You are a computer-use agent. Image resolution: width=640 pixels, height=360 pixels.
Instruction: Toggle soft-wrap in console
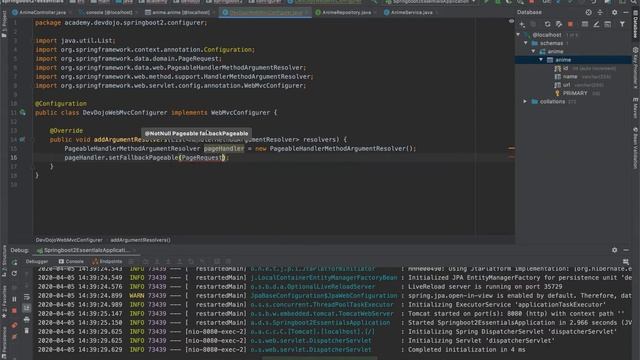tap(27, 297)
